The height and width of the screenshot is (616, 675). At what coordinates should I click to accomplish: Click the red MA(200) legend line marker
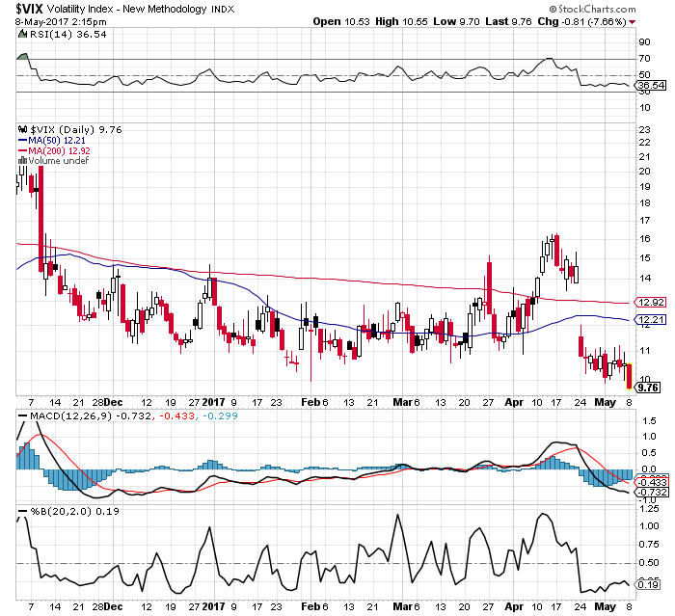pyautogui.click(x=22, y=151)
